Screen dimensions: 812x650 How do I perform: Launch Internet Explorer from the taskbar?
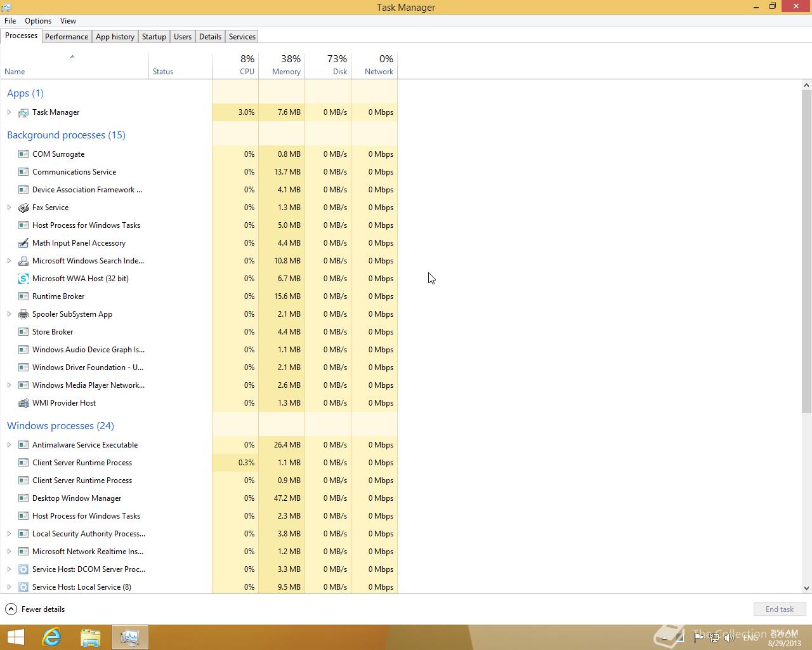(51, 637)
